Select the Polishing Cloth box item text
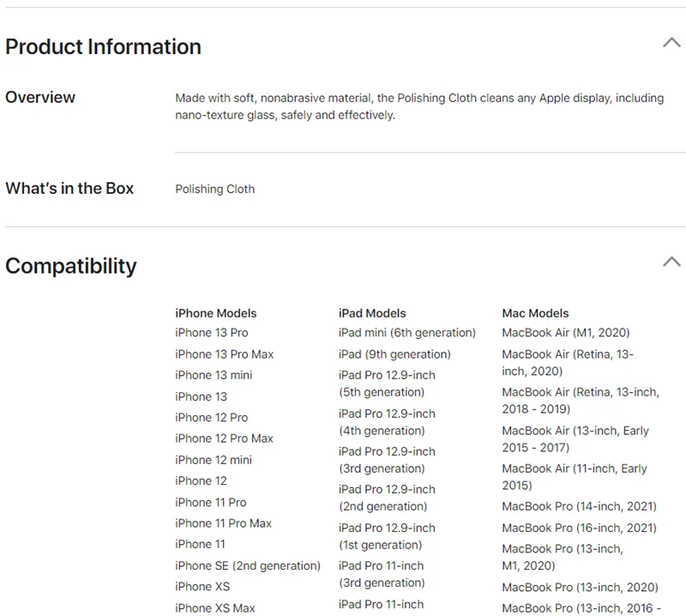 pyautogui.click(x=214, y=189)
